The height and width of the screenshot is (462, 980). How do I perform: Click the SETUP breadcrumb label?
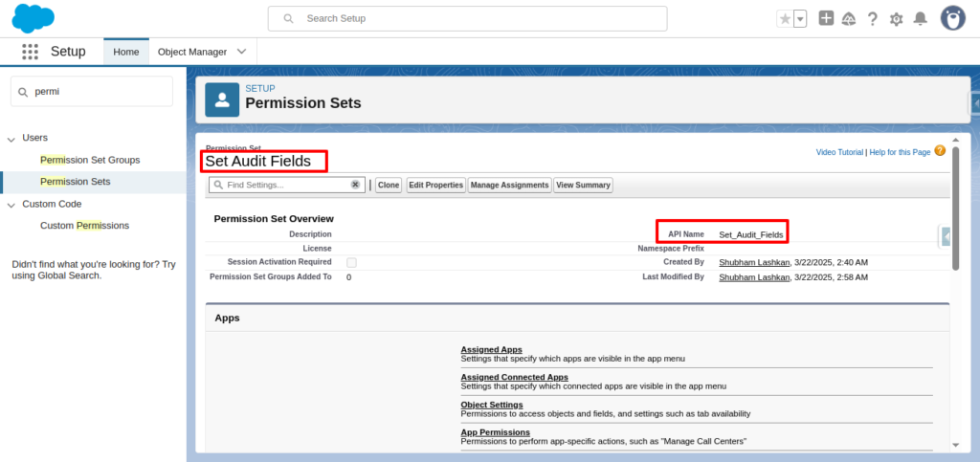pos(260,89)
